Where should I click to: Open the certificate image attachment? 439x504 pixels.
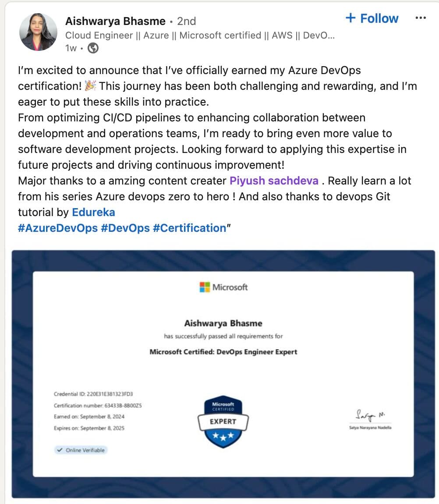pyautogui.click(x=223, y=374)
